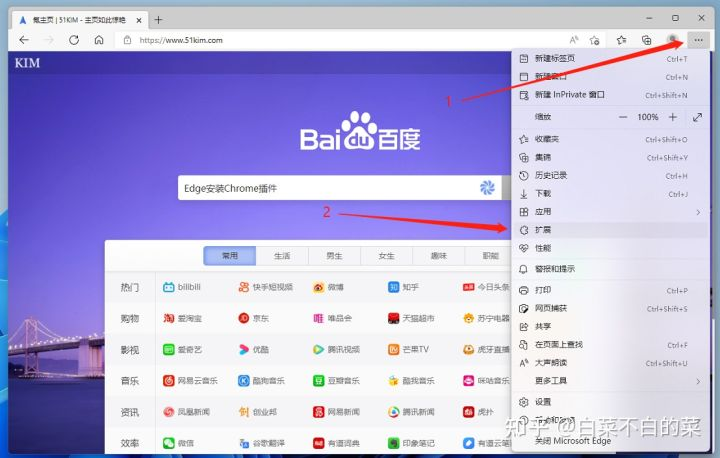This screenshot has height=458, width=720.
Task: Open the 微博 link
Action: 328,287
